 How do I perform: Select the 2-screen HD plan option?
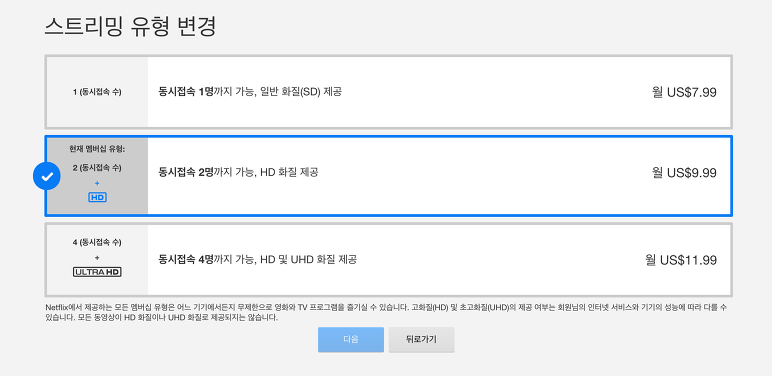pos(388,176)
